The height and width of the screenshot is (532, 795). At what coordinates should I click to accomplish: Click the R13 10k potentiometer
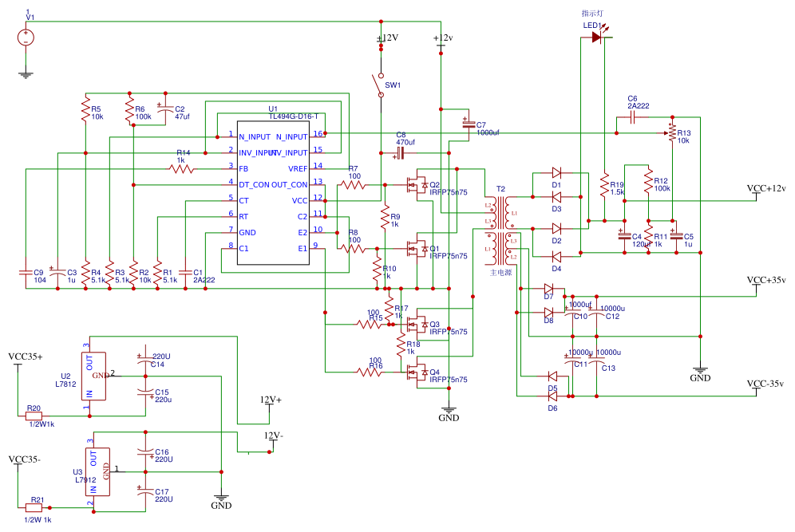coord(672,132)
